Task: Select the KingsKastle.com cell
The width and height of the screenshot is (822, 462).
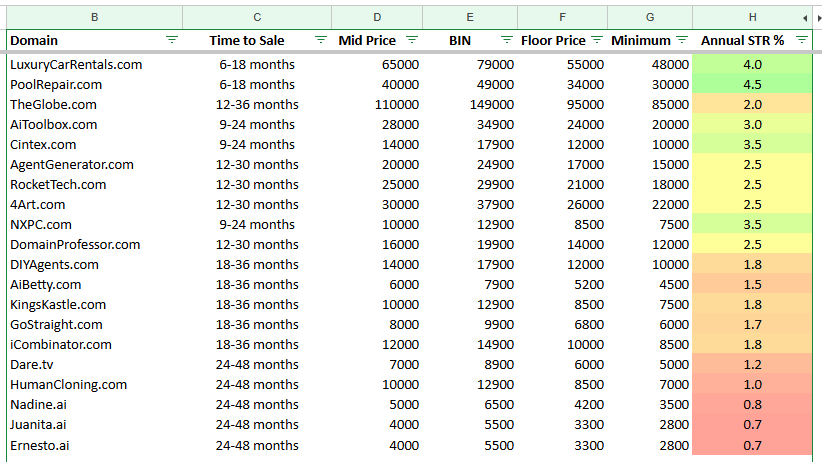Action: 94,304
